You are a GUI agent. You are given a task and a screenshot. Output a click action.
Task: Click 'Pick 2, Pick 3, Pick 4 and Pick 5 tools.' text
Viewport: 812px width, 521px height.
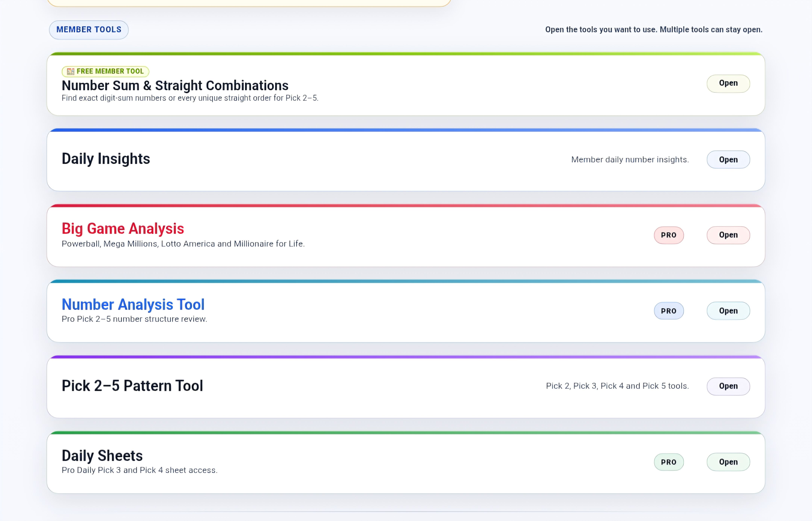tap(617, 386)
